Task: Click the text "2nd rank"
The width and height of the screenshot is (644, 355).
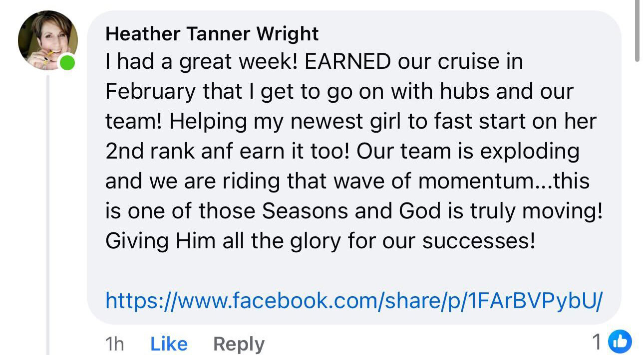Action: [x=149, y=152]
